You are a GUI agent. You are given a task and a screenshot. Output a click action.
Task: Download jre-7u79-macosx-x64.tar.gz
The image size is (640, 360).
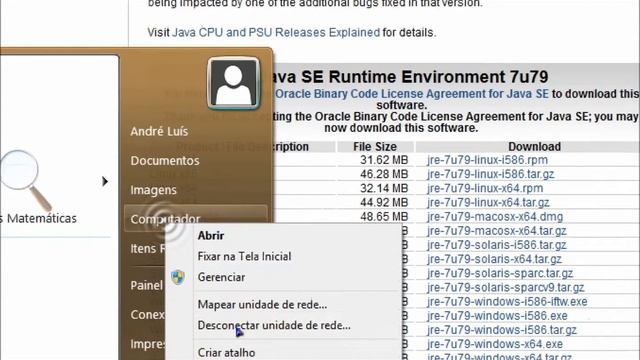[x=497, y=231]
